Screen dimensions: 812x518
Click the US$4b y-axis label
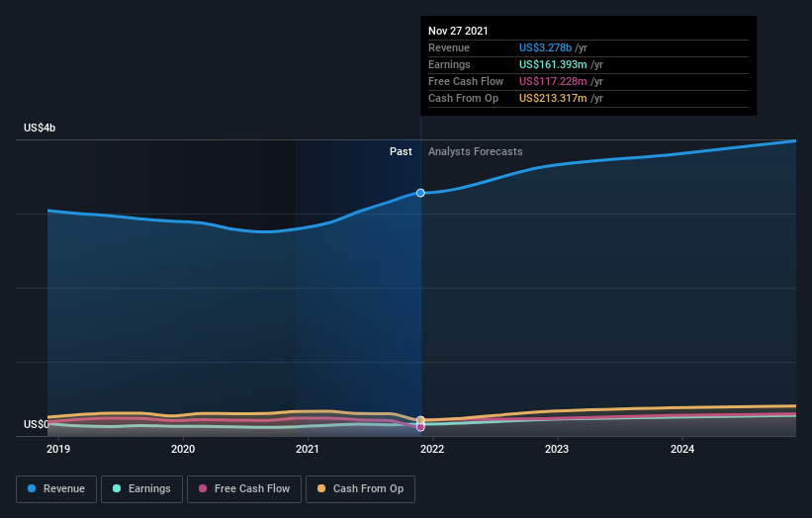point(40,128)
